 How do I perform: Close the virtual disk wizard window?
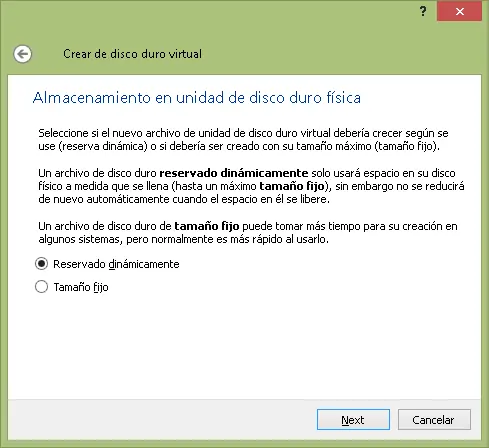tap(459, 12)
